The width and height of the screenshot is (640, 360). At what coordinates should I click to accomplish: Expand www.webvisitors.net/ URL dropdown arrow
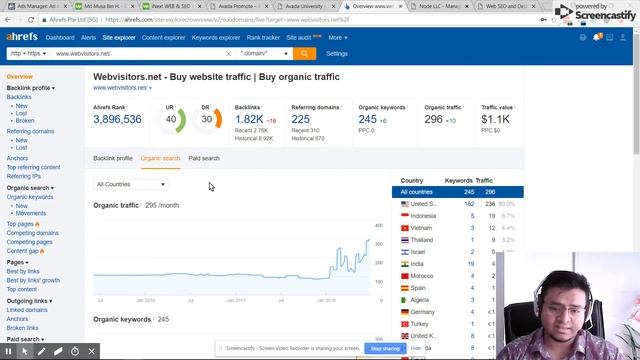tap(150, 88)
